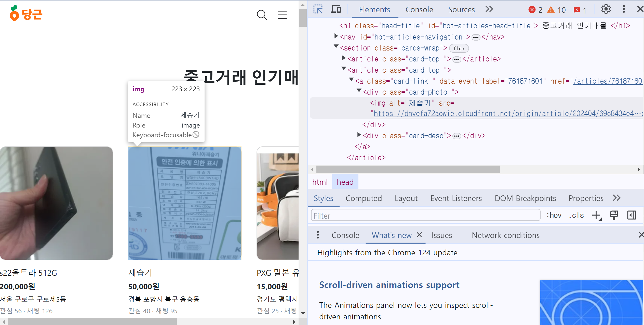The image size is (644, 325).
Task: Switch to the Console tab
Action: coord(419,10)
